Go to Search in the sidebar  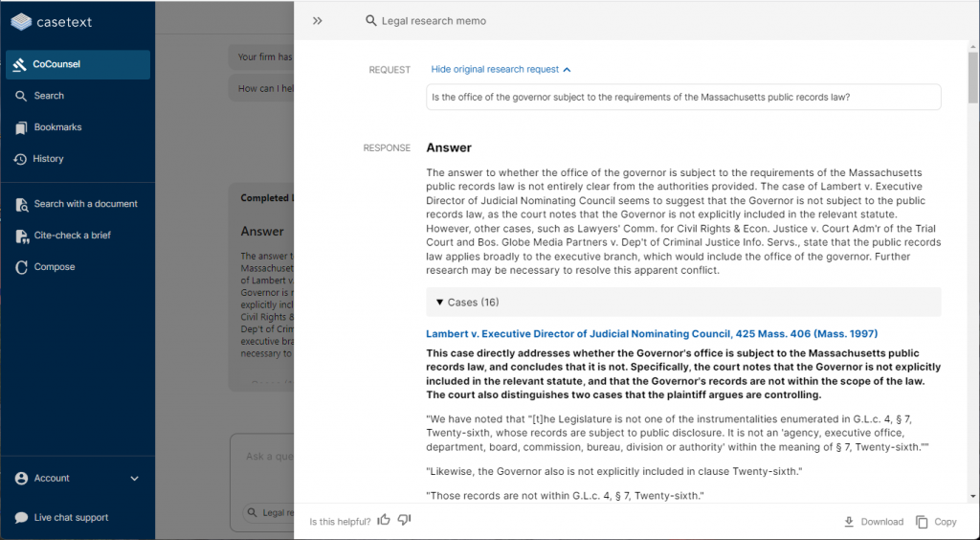[49, 96]
